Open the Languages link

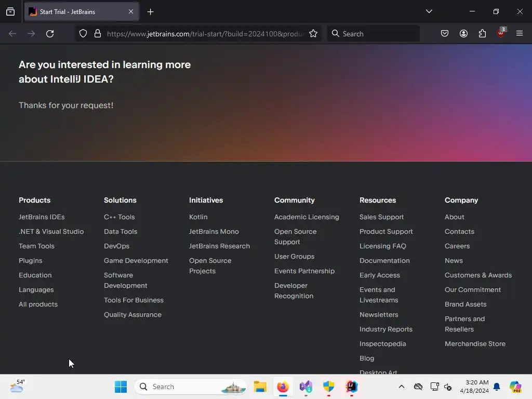[36, 290]
